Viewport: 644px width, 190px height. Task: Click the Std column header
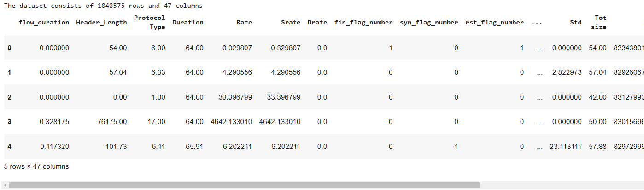(575, 22)
